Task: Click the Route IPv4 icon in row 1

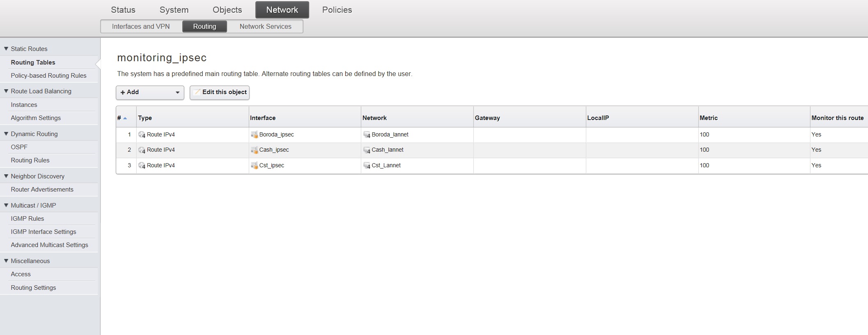Action: [x=142, y=135]
